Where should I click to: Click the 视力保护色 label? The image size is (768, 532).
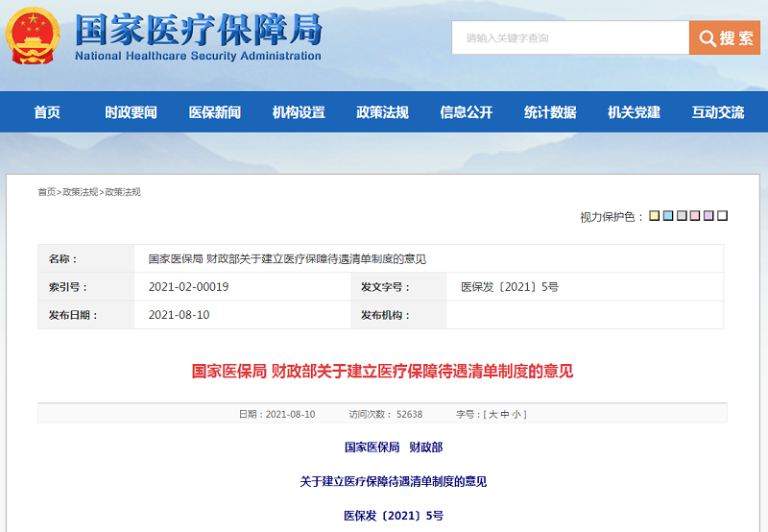point(612,216)
